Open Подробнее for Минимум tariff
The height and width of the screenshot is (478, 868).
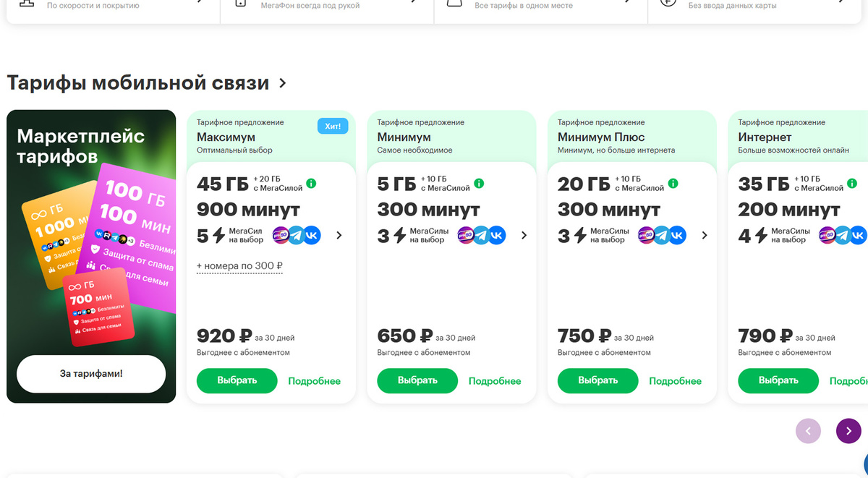click(495, 381)
